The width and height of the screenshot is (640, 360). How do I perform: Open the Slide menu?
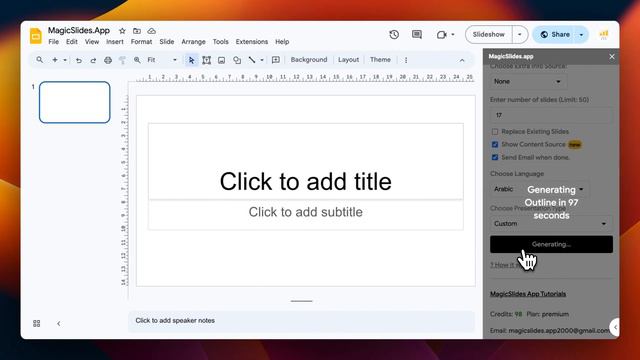(167, 42)
